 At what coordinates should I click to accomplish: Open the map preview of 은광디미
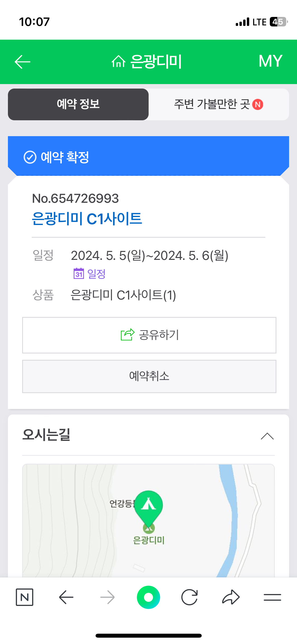[x=148, y=520]
